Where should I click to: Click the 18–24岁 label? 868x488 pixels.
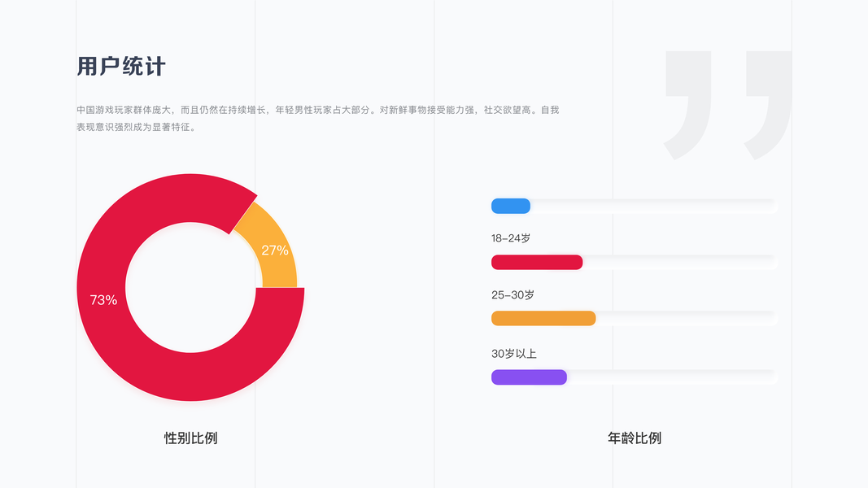(511, 238)
